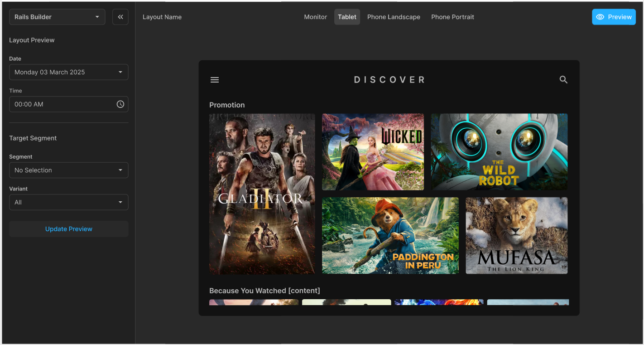Collapse the sidebar with the double-chevron button
This screenshot has height=345, width=644.
click(x=120, y=17)
